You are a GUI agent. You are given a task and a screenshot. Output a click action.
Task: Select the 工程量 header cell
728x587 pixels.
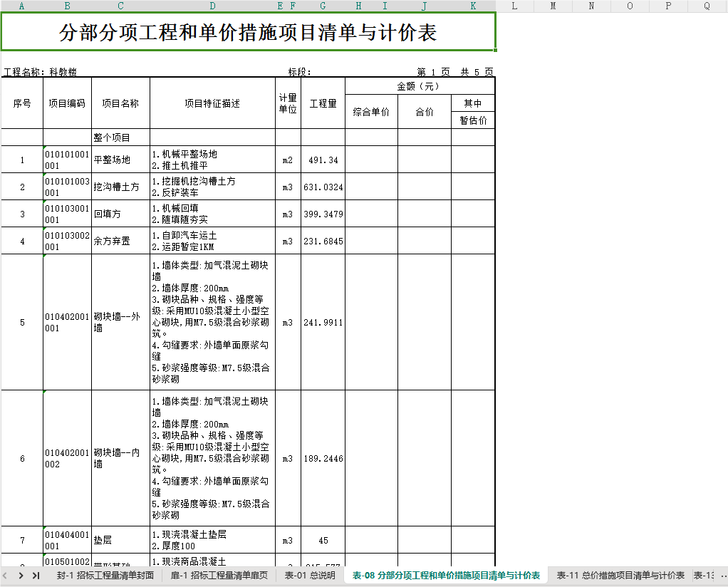(323, 103)
